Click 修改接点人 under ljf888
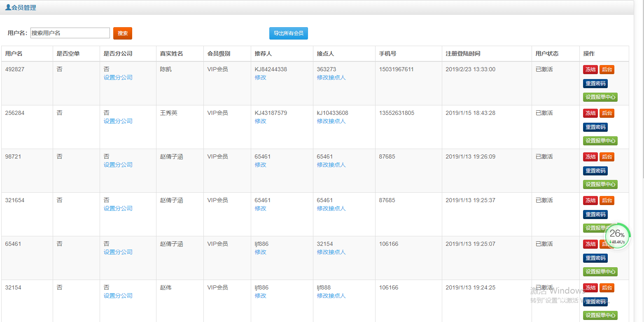Viewport: 644px width, 322px height. point(331,296)
